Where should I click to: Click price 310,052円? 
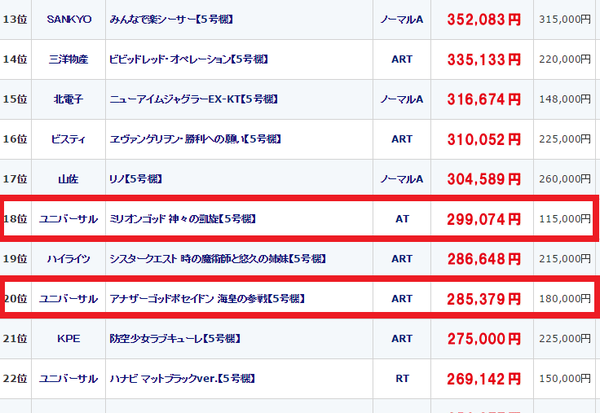pyautogui.click(x=484, y=139)
